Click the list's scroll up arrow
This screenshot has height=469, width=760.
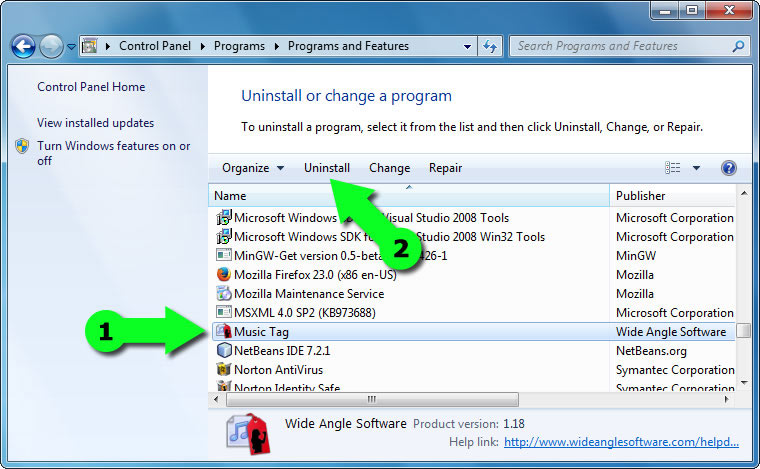click(744, 193)
